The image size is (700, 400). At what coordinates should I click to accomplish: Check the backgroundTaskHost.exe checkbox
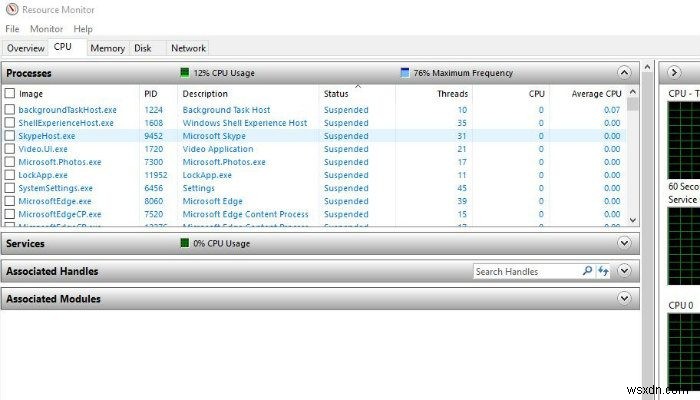(10, 109)
